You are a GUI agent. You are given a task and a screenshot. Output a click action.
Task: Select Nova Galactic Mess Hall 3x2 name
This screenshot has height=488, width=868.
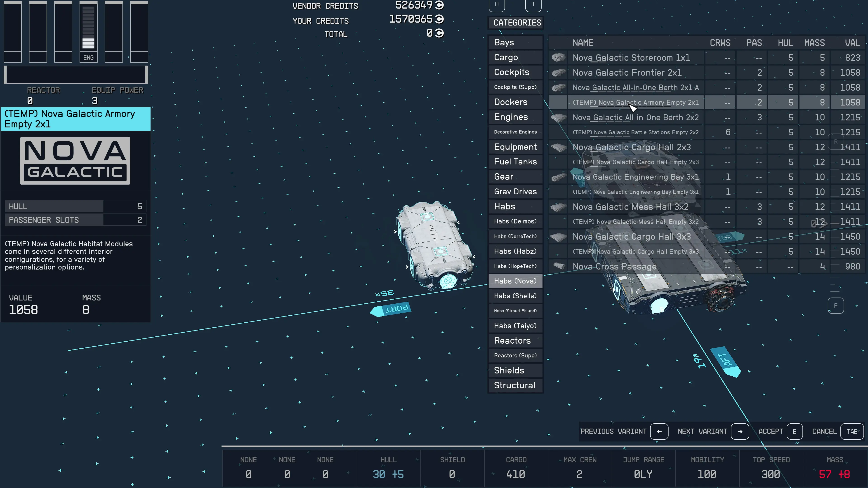[x=630, y=207]
